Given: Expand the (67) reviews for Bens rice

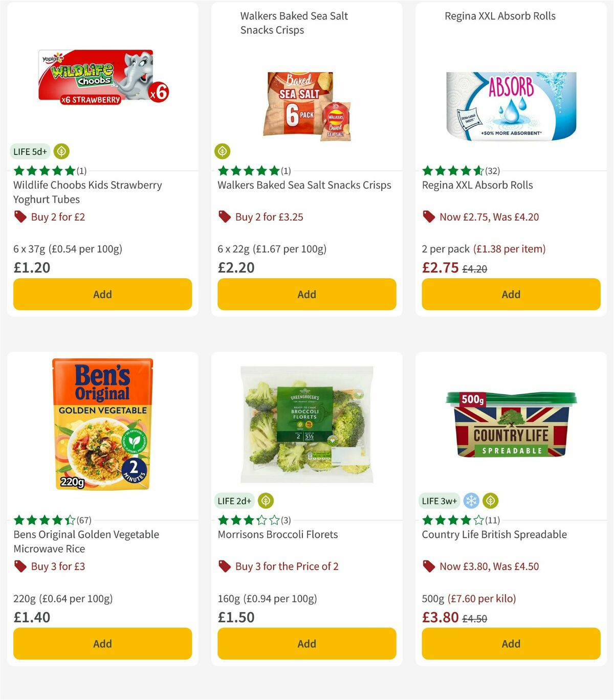Looking at the screenshot, I should click(84, 520).
